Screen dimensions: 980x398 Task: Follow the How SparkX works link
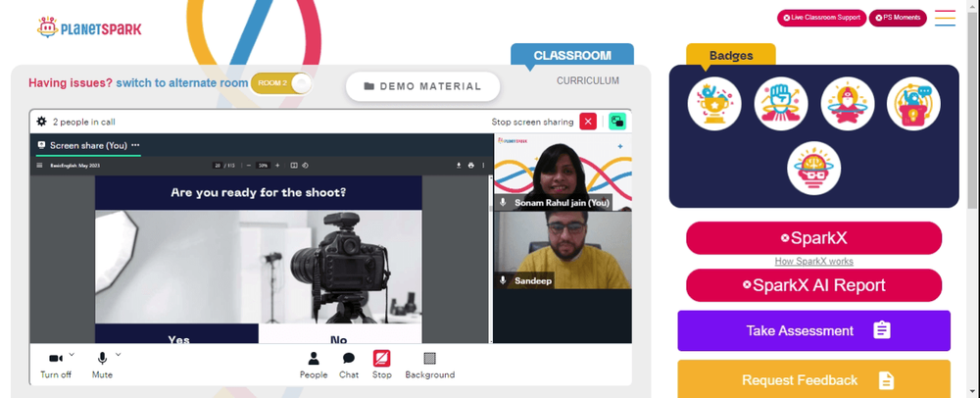point(813,261)
